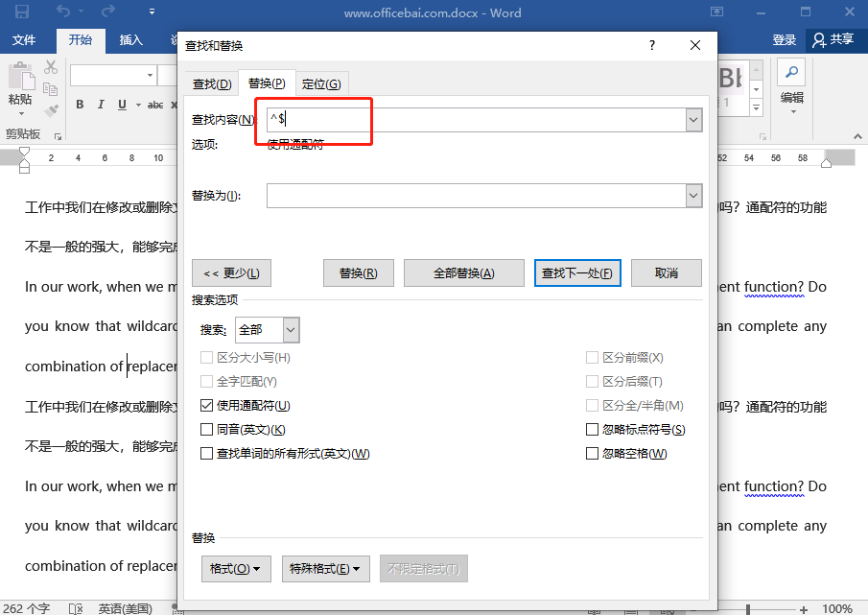Select the Format Painter brush icon
868x615 pixels.
point(51,110)
